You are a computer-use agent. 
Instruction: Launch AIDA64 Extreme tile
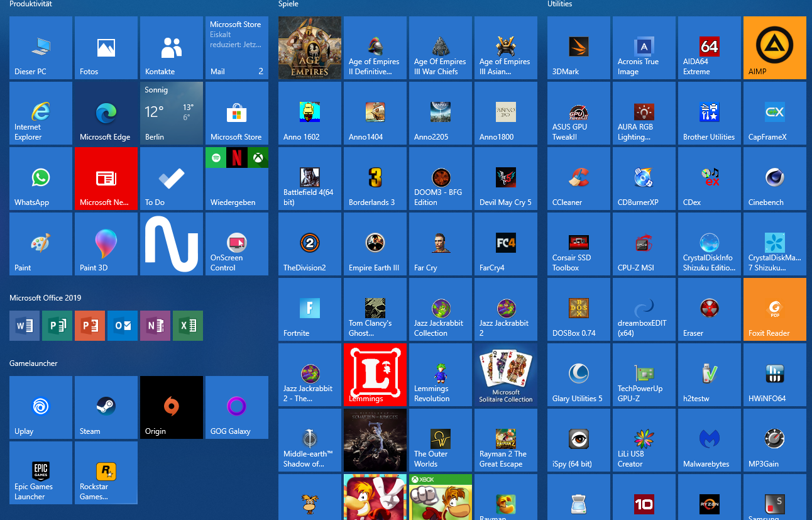[710, 48]
